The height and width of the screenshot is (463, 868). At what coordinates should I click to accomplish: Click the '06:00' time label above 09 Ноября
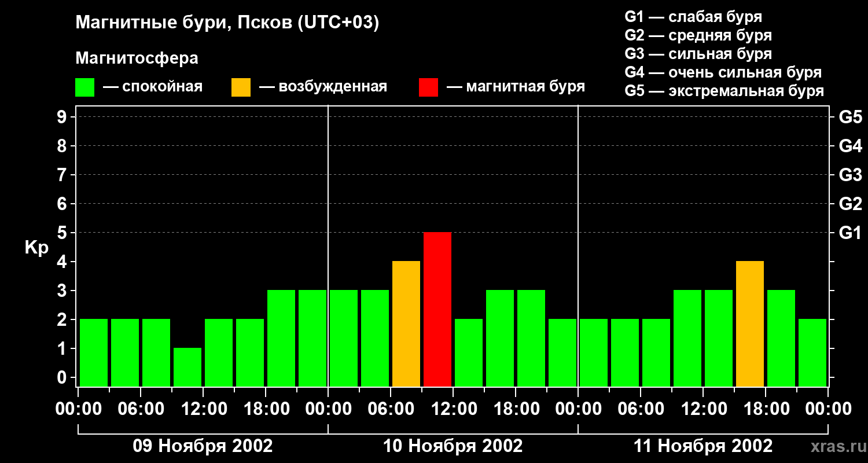click(141, 409)
